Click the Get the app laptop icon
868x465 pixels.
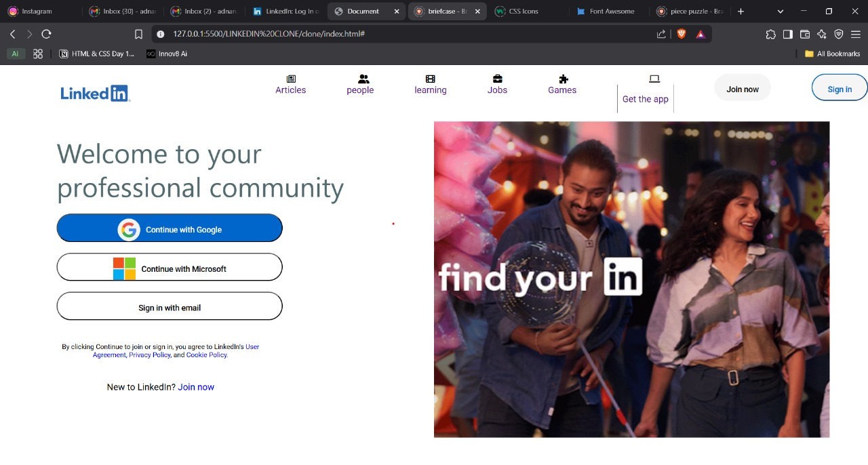point(654,79)
